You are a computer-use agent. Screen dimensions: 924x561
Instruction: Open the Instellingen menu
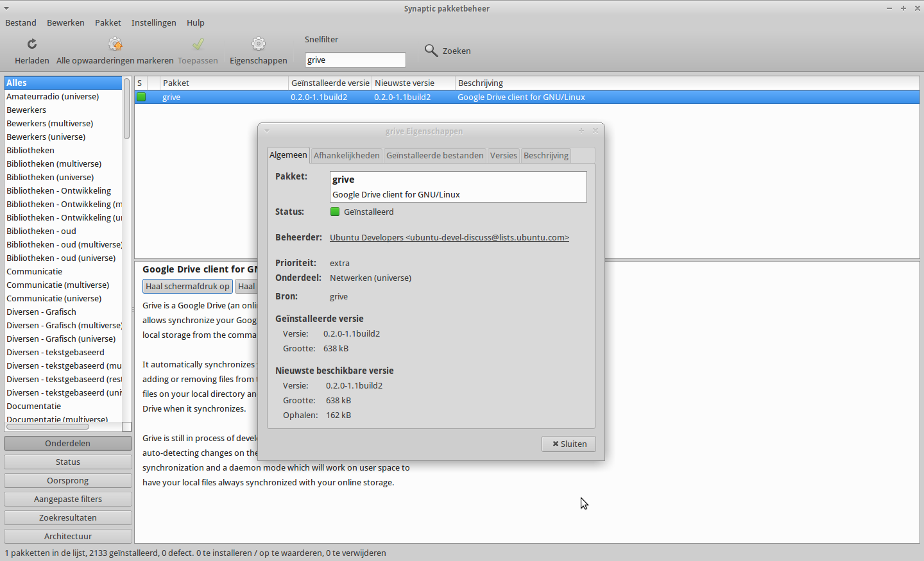click(153, 22)
